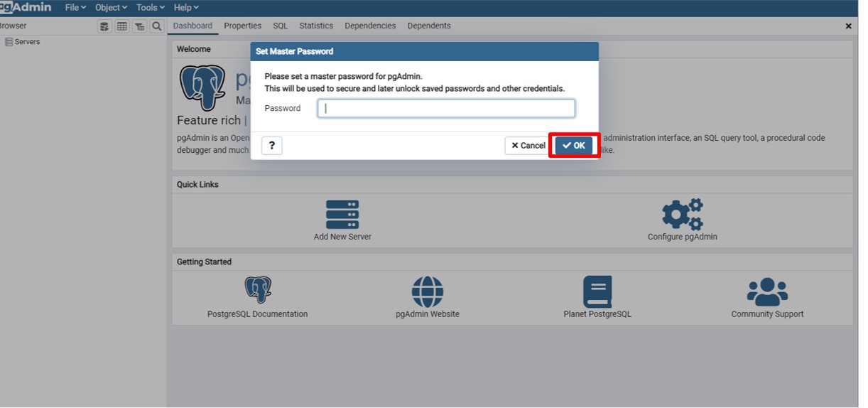The width and height of the screenshot is (868, 408).
Task: Open the Tools menu dropdown
Action: click(150, 7)
